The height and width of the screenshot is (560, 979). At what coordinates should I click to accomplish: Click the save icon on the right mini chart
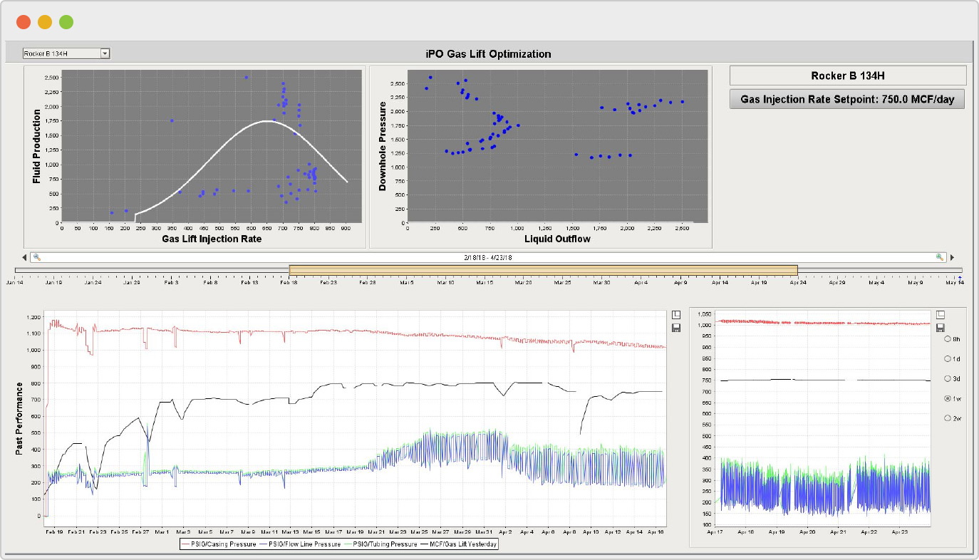(x=939, y=328)
